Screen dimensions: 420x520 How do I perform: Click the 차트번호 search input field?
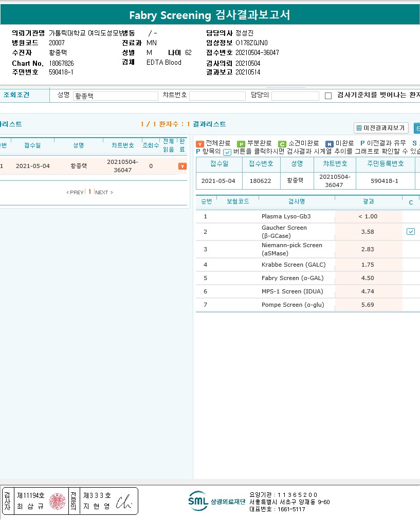[217, 96]
